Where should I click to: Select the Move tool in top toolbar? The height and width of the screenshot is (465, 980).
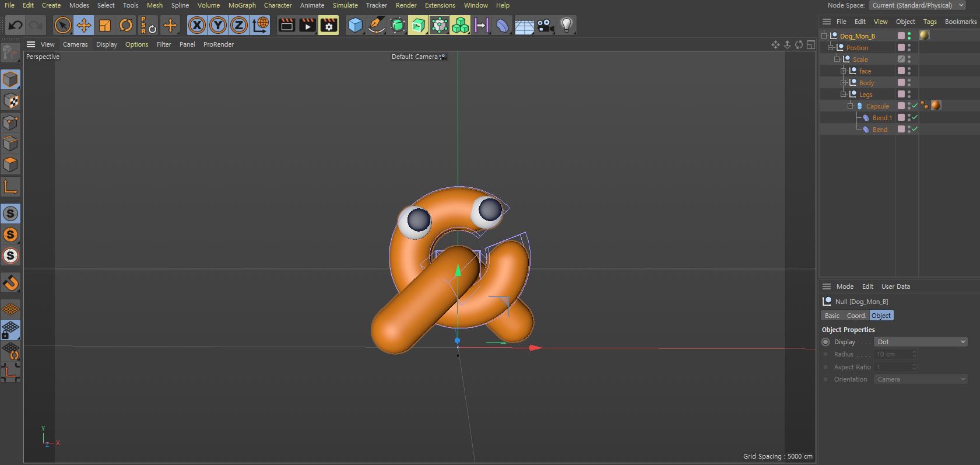84,25
